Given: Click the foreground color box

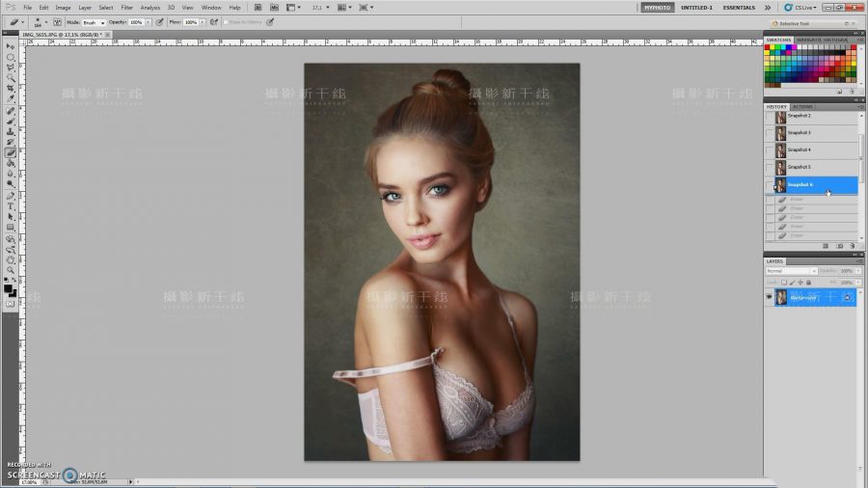Looking at the screenshot, I should [8, 288].
